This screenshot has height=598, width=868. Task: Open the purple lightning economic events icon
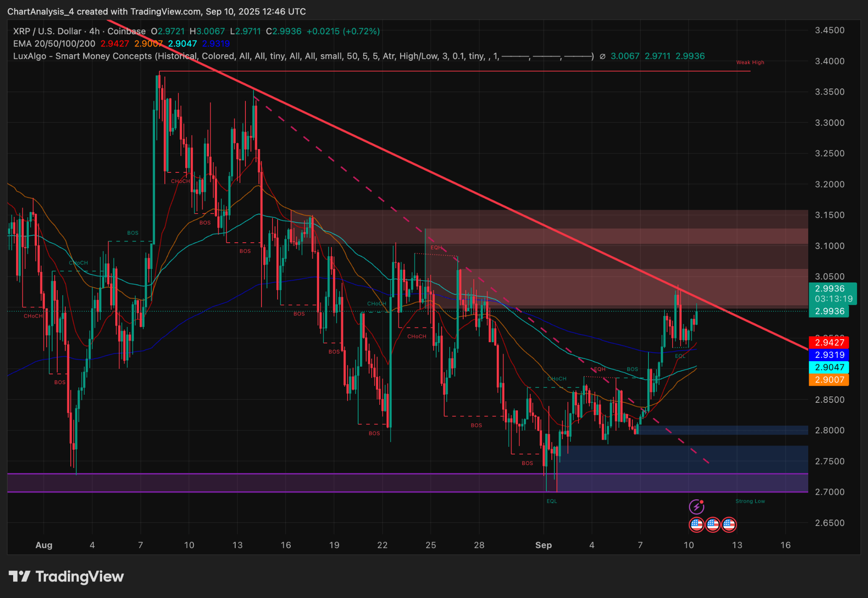[696, 507]
